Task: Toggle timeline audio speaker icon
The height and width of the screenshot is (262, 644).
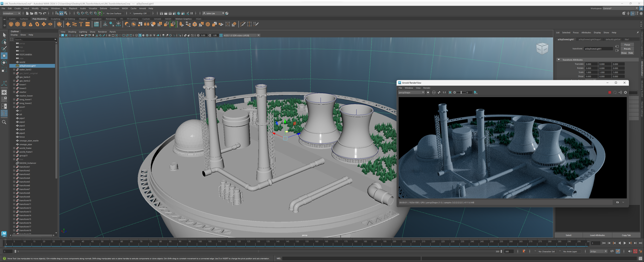Action: click(630, 251)
